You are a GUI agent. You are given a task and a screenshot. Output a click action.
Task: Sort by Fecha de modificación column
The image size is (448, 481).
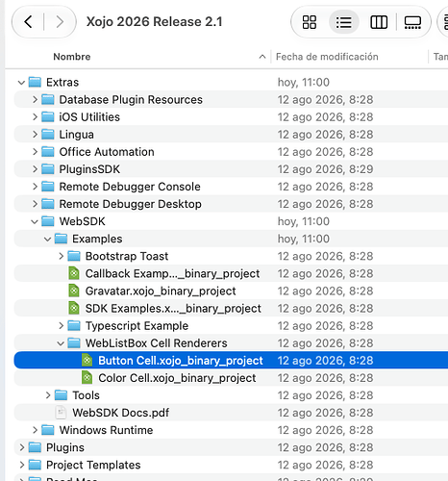pos(327,57)
